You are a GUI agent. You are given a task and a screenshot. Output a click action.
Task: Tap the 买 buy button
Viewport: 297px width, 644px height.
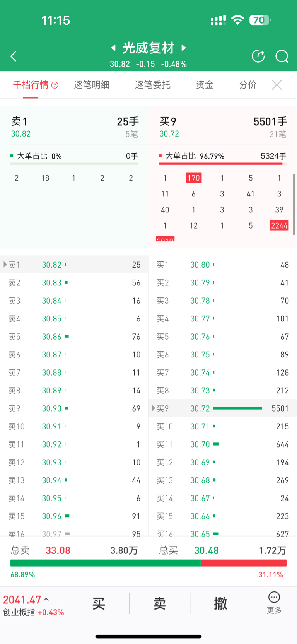[x=99, y=603]
